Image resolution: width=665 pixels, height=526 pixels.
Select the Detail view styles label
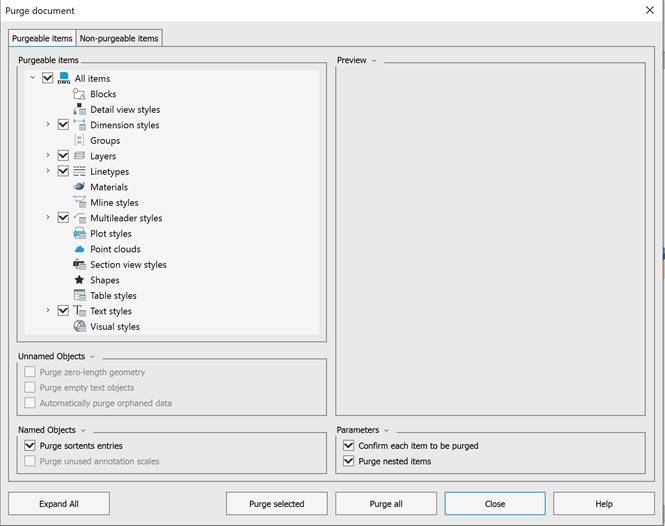click(125, 109)
